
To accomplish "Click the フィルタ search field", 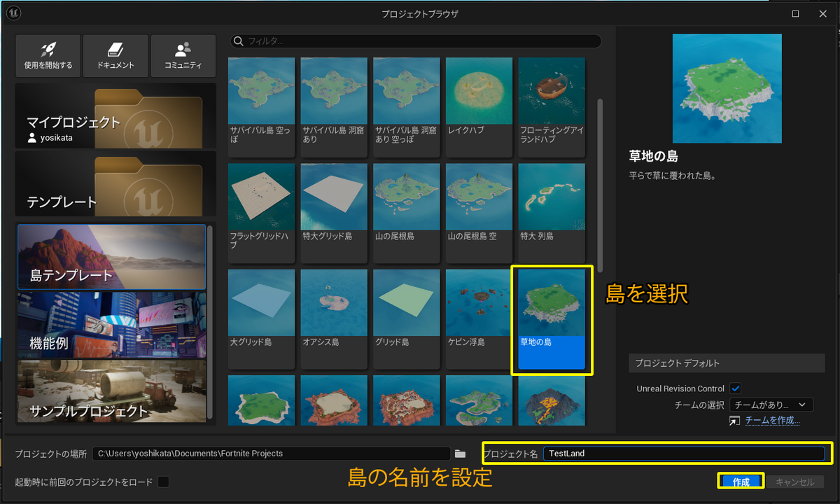I will (x=416, y=41).
